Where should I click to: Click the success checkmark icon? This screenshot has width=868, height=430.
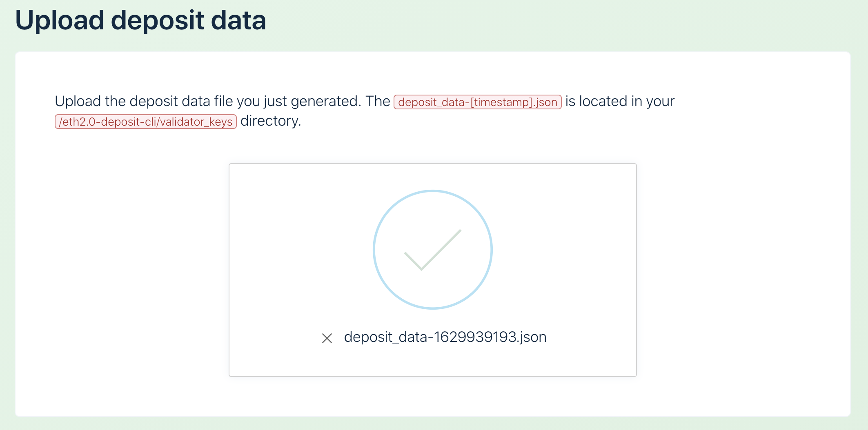432,250
